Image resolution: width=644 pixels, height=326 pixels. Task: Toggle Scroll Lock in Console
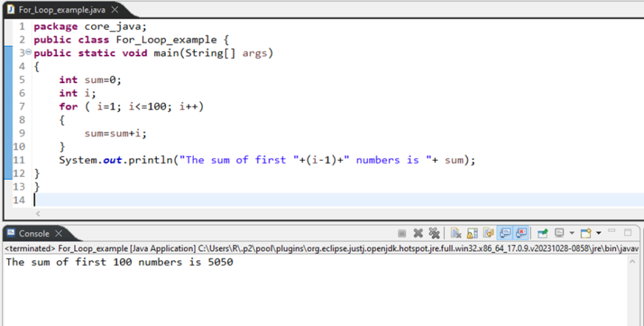pyautogui.click(x=472, y=233)
